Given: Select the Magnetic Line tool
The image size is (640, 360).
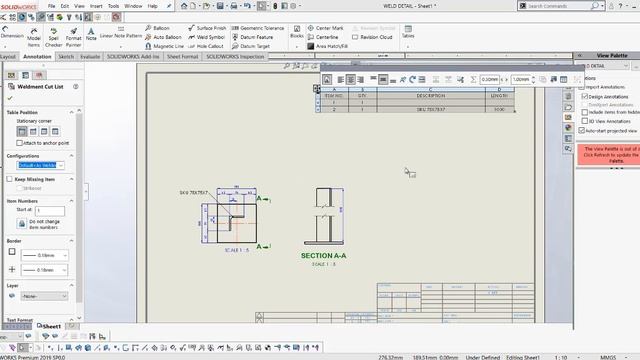Looking at the screenshot, I should point(164,46).
